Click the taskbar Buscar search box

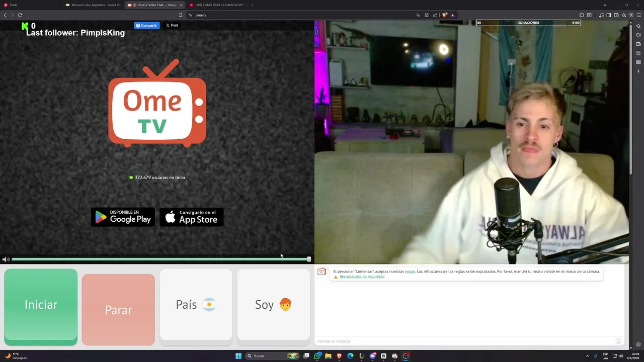pyautogui.click(x=273, y=356)
